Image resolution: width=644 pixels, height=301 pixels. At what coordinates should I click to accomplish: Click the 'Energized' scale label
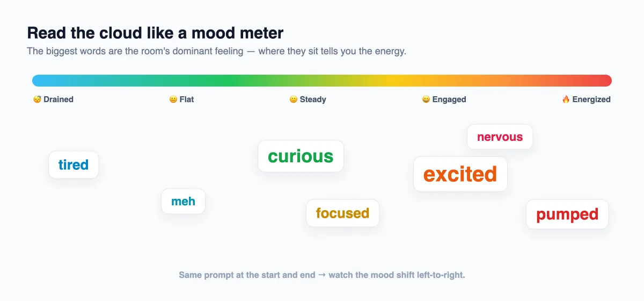pyautogui.click(x=591, y=99)
